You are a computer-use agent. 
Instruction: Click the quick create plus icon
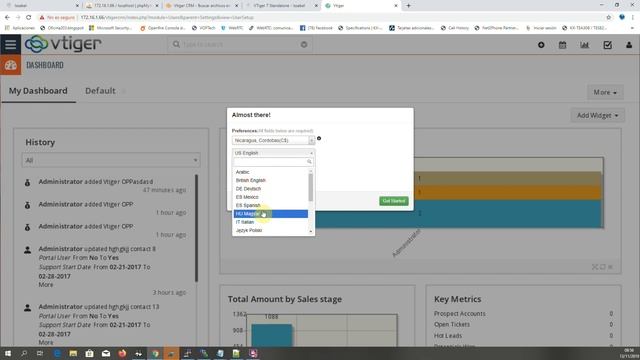(x=541, y=45)
